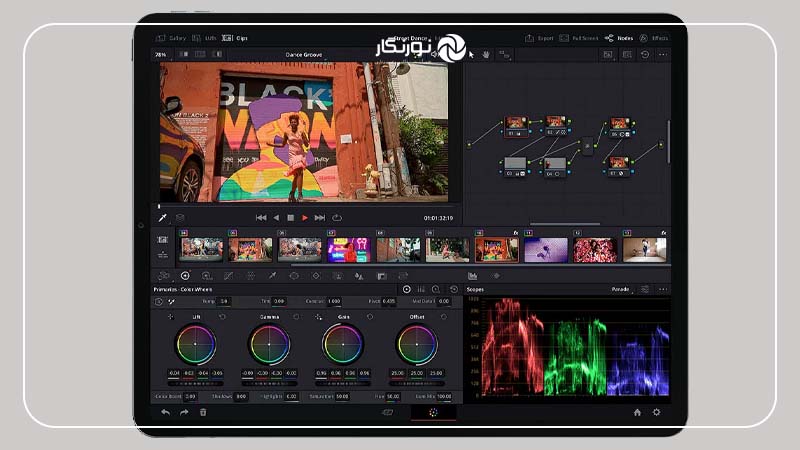This screenshot has height=450, width=800.
Task: Click the Gain color wheel
Action: [x=343, y=344]
